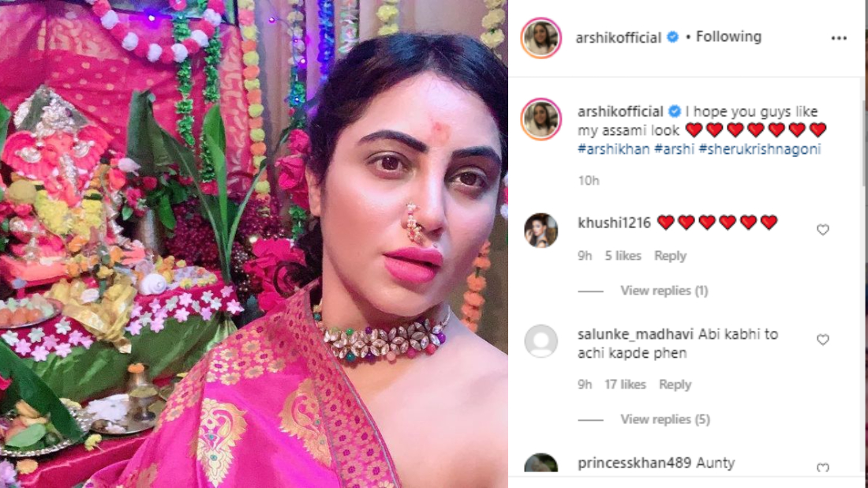Reply to salunke_madhavi's comment
This screenshot has height=488, width=868.
click(675, 385)
